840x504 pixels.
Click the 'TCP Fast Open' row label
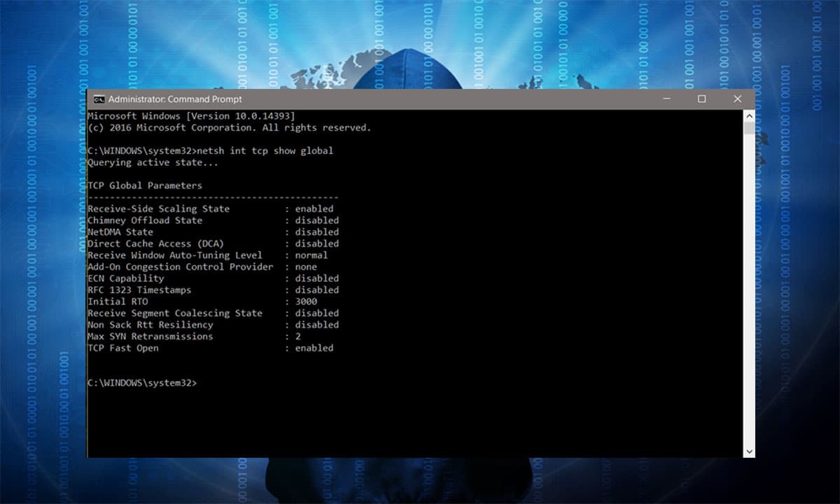point(123,348)
